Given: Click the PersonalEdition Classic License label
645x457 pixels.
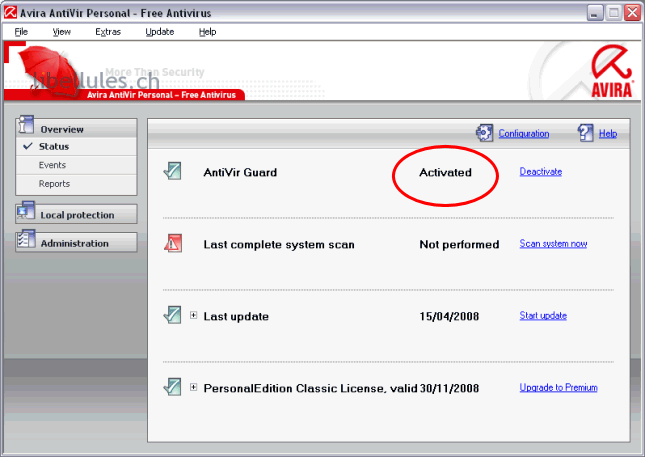Looking at the screenshot, I should (x=310, y=388).
